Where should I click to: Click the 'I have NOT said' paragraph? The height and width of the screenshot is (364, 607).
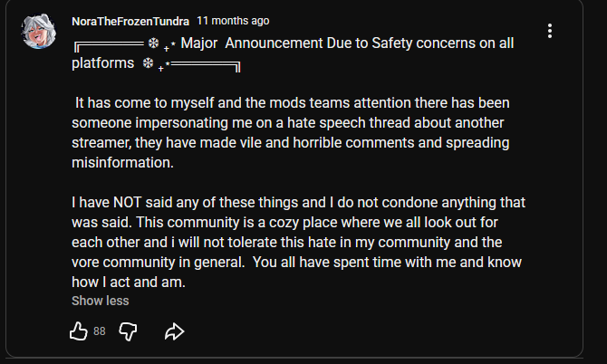299,201
